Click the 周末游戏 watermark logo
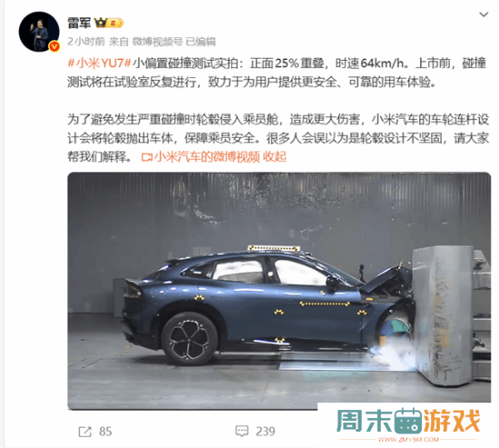 (x=408, y=424)
